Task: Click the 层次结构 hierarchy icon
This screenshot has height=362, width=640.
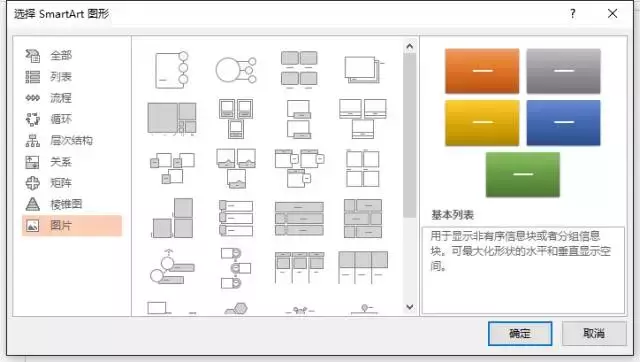Action: click(x=33, y=140)
